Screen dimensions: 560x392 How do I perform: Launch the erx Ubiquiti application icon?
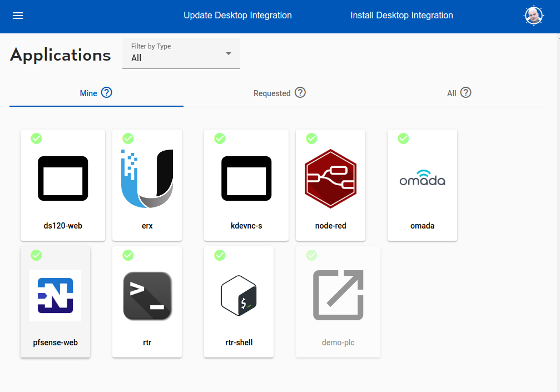(x=147, y=178)
